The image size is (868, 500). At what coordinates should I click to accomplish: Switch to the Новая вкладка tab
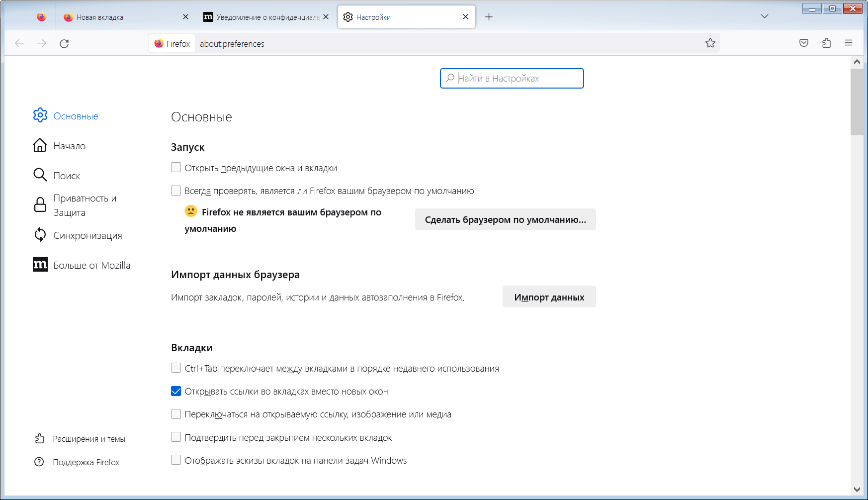[x=126, y=17]
